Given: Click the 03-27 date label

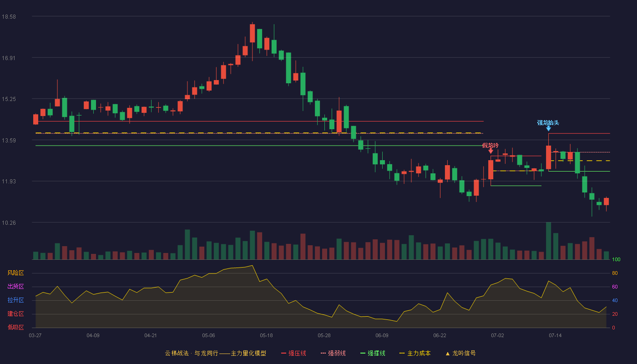Looking at the screenshot, I should coord(35,335).
